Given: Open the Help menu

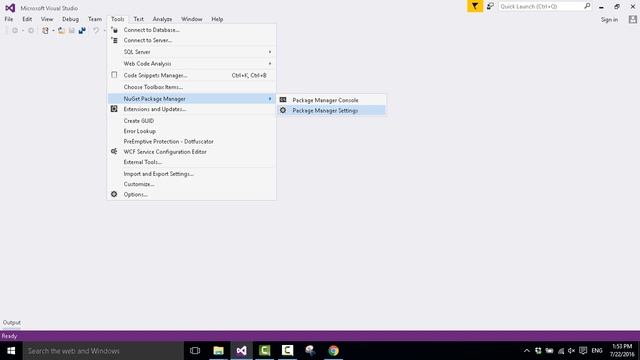Looking at the screenshot, I should [217, 19].
